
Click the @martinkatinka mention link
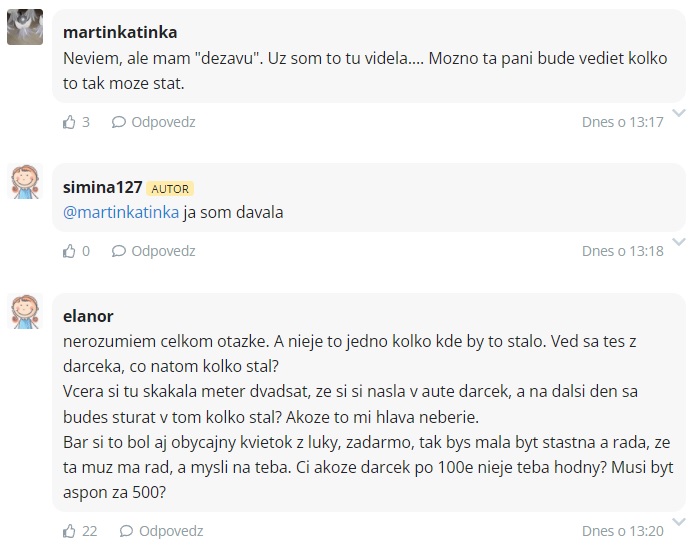[121, 212]
